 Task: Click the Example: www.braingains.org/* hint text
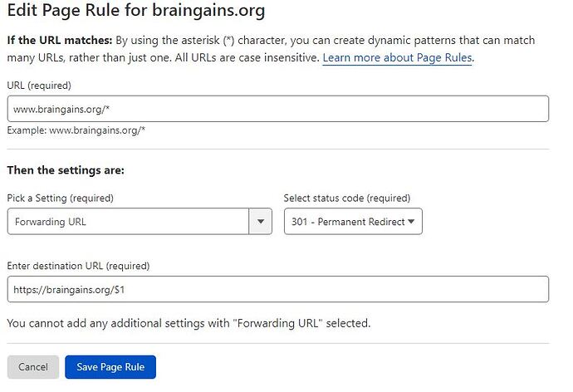point(76,130)
